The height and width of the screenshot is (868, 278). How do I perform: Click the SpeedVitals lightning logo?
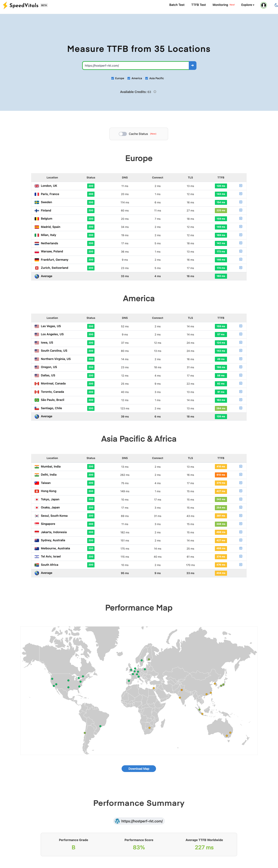(x=5, y=5)
